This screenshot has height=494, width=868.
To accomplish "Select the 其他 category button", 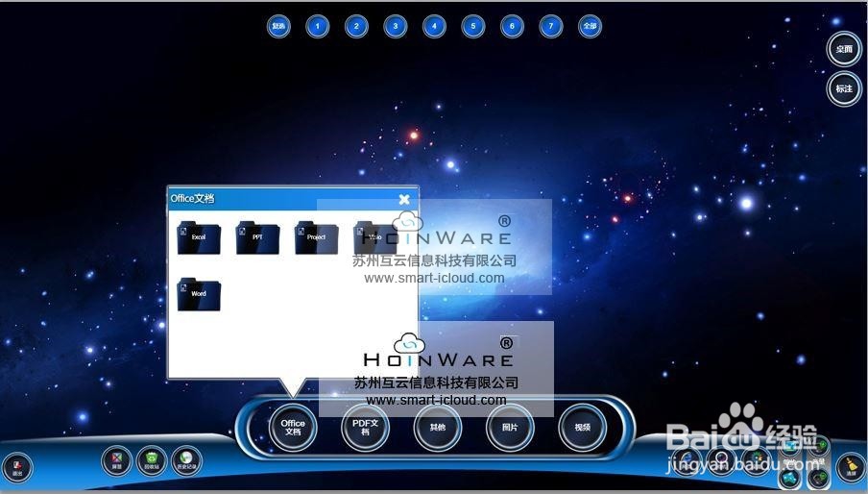I will 438,428.
